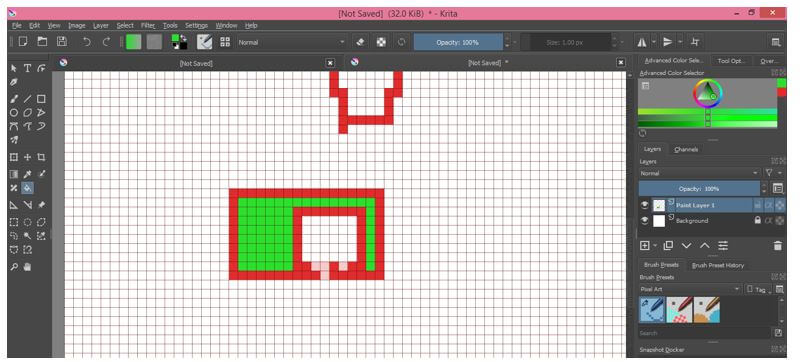Select the Polyline tool
Image resolution: width=803 pixels, height=362 pixels.
(x=41, y=113)
